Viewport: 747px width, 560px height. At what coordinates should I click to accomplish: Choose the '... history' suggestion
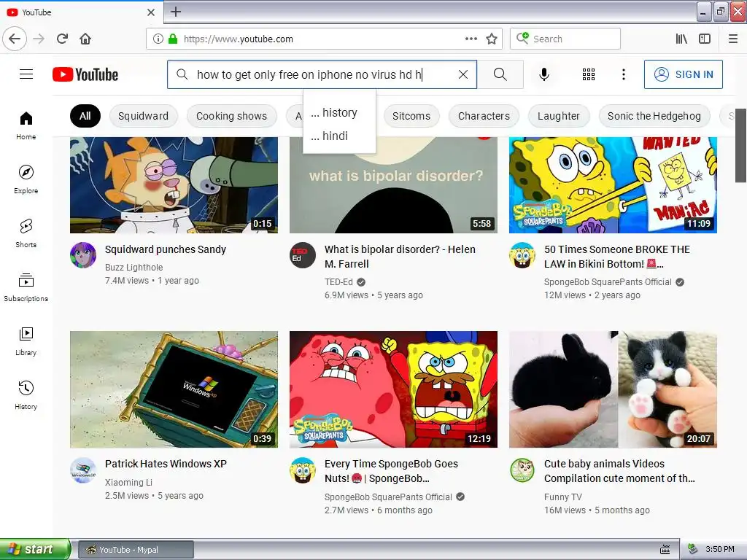339,113
